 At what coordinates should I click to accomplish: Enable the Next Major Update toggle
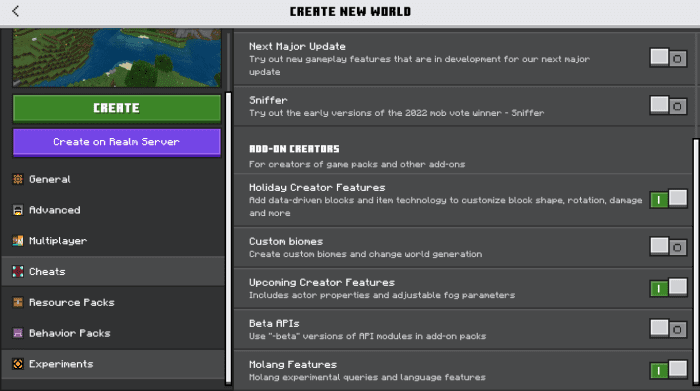[668, 58]
